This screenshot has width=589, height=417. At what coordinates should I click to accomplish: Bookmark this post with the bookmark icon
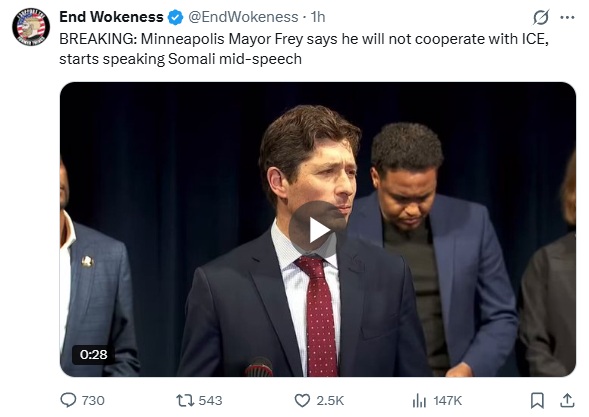tap(537, 400)
